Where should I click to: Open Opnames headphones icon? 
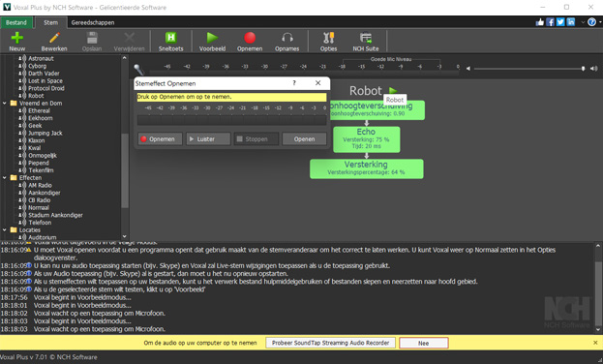[x=286, y=38]
